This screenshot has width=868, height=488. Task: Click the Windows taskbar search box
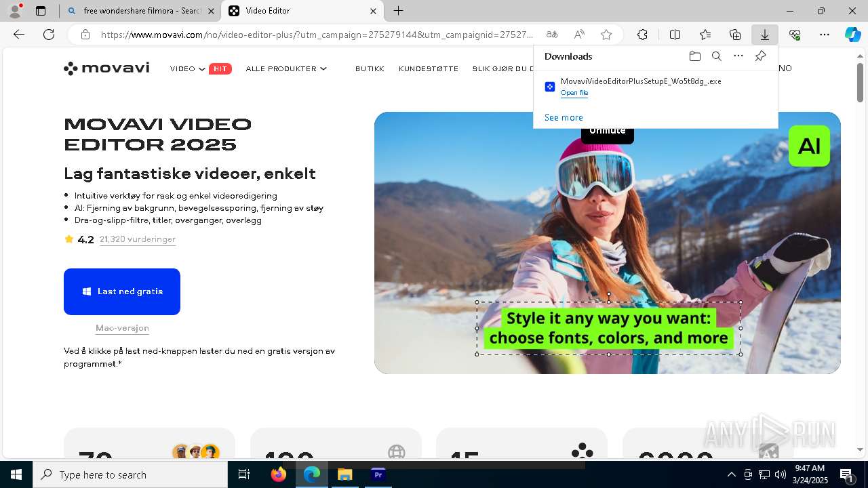[130, 474]
